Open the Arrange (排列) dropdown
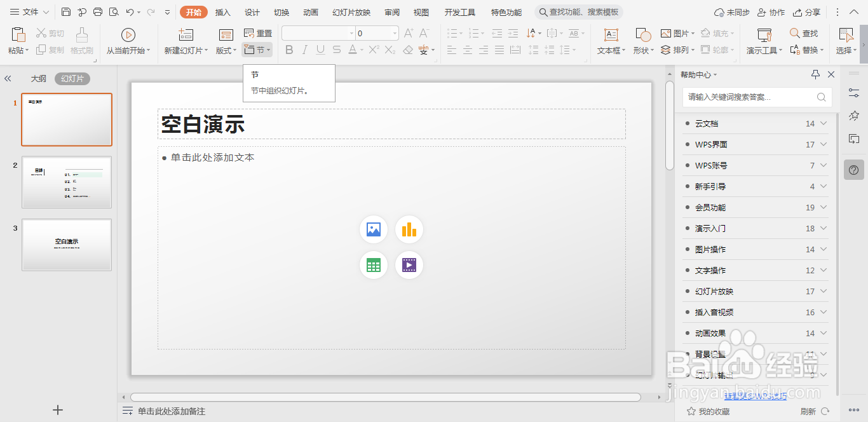868x422 pixels. coord(677,50)
